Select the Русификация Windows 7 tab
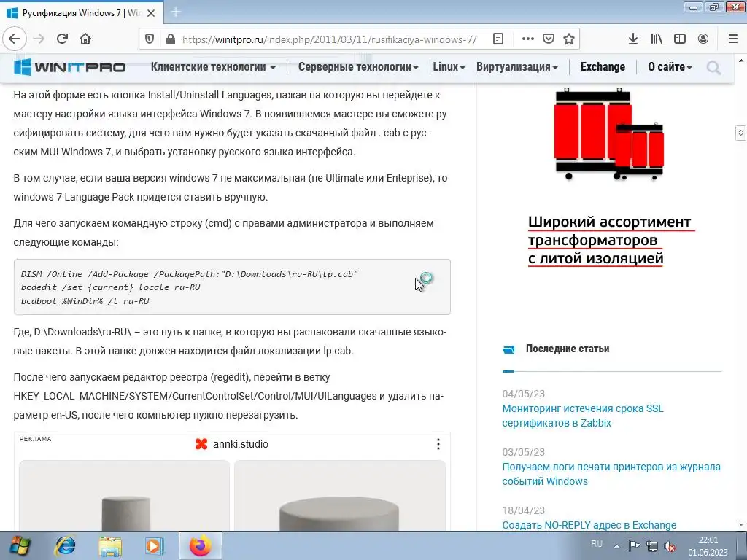This screenshot has height=560, width=747. pos(82,13)
